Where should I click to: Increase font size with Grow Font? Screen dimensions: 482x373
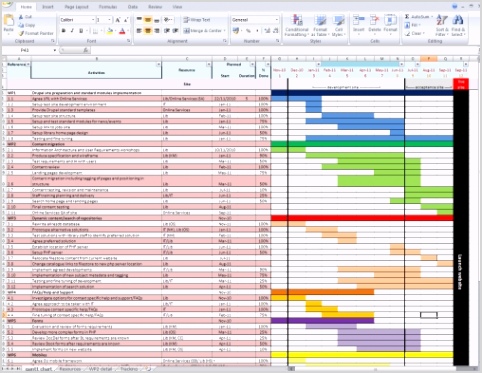coord(118,20)
